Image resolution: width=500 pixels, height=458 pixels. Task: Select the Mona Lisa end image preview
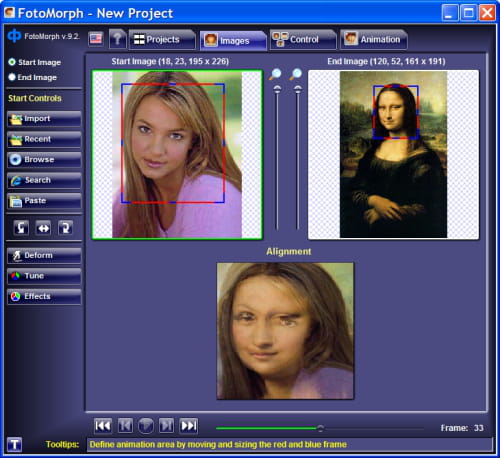pos(393,155)
